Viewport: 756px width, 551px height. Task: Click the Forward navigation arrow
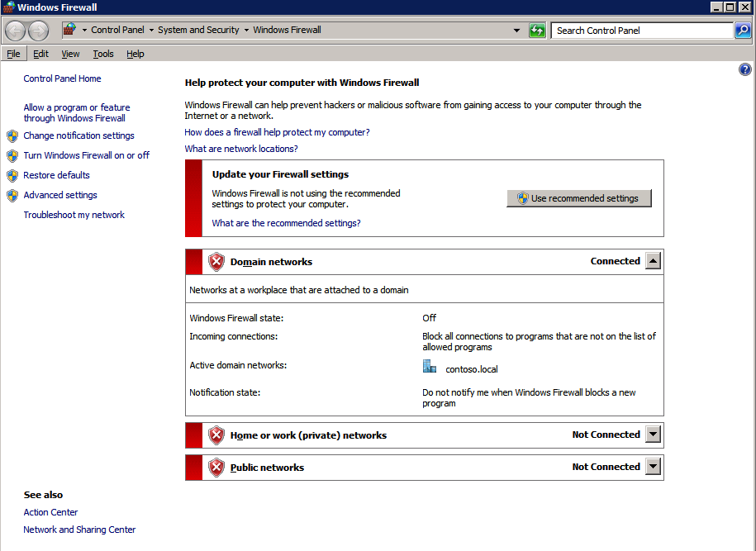(38, 31)
